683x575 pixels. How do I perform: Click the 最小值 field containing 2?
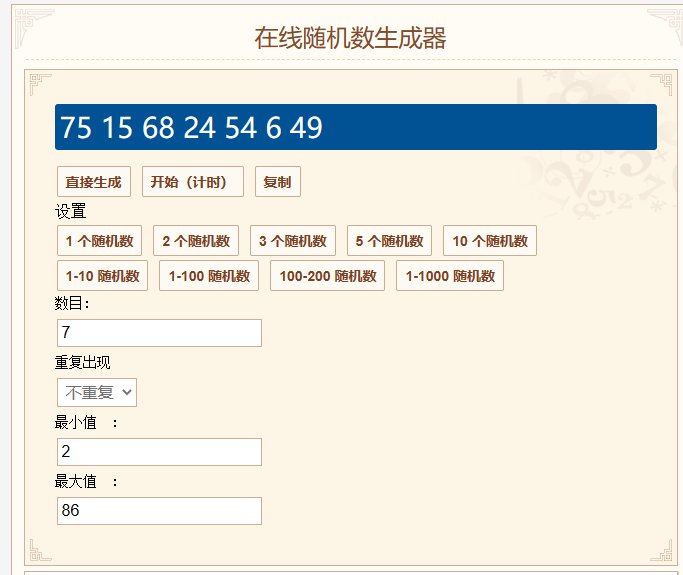[160, 452]
